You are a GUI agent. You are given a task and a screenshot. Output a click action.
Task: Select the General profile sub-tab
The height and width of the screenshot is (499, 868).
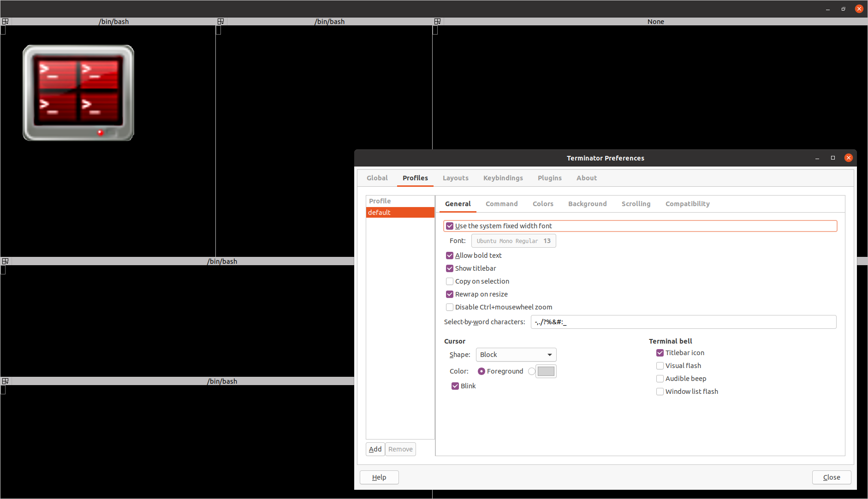point(458,204)
